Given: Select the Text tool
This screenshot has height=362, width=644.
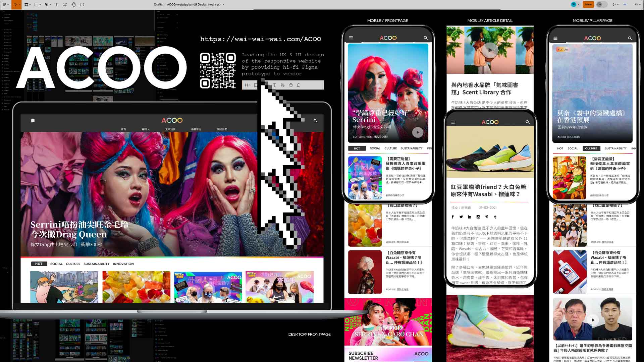Looking at the screenshot, I should [x=56, y=5].
